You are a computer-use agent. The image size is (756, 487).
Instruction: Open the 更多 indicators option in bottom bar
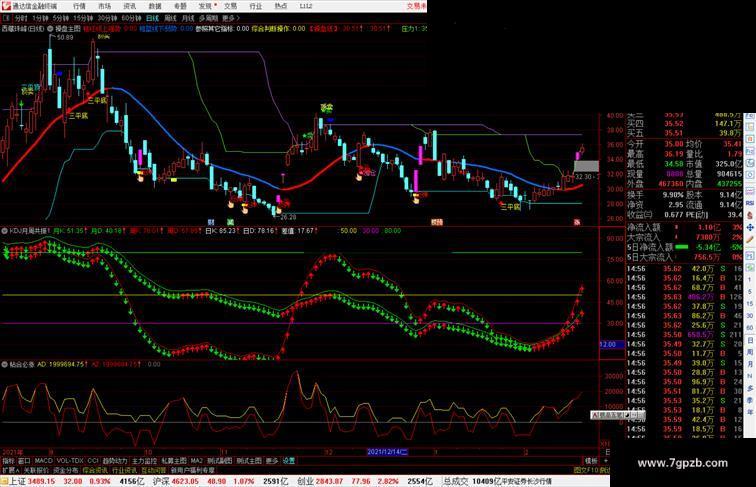(272, 461)
